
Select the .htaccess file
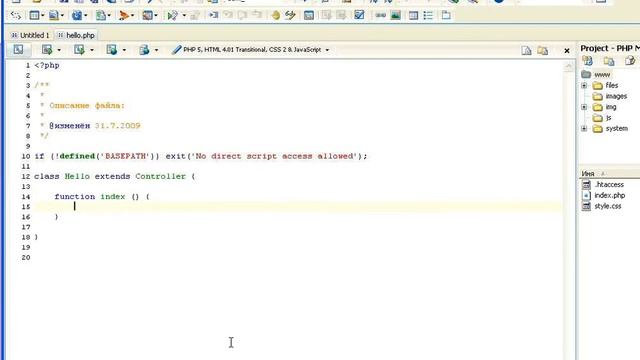[x=609, y=184]
